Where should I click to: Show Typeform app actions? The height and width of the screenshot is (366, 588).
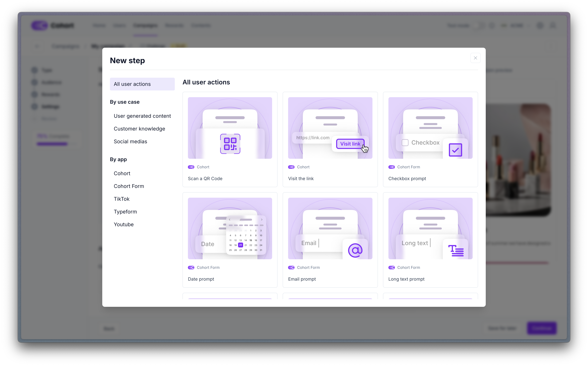pos(125,212)
